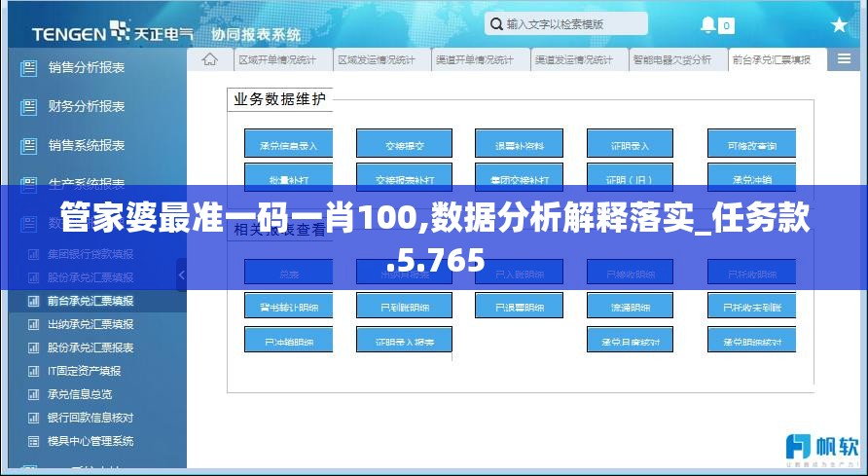Open the hamburger menu on the tab bar
This screenshot has width=868, height=476.
coord(844,58)
